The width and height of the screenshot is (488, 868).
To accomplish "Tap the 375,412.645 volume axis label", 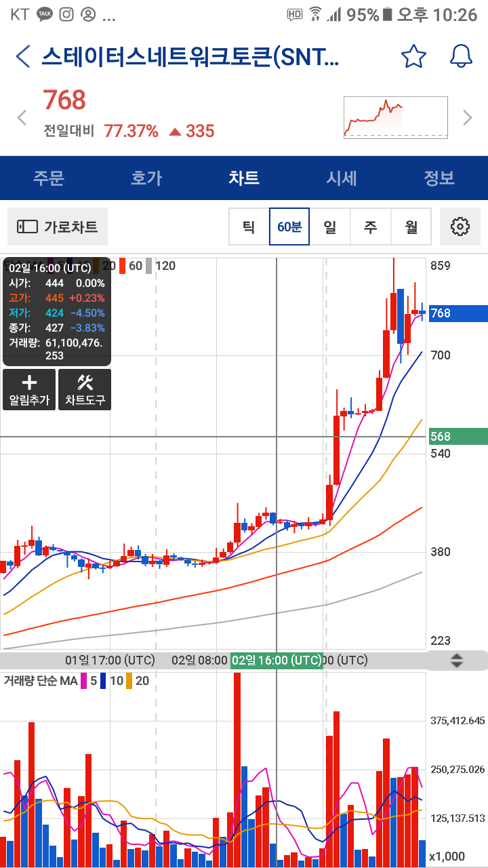I will pyautogui.click(x=457, y=720).
